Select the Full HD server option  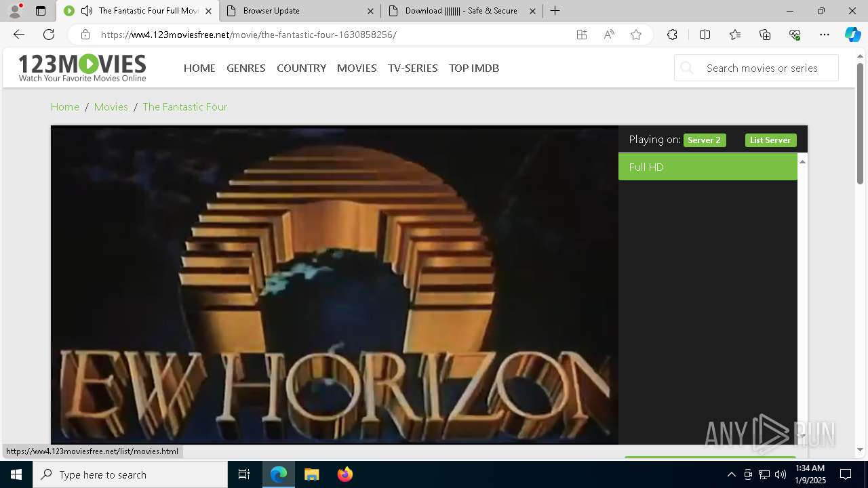tap(708, 167)
